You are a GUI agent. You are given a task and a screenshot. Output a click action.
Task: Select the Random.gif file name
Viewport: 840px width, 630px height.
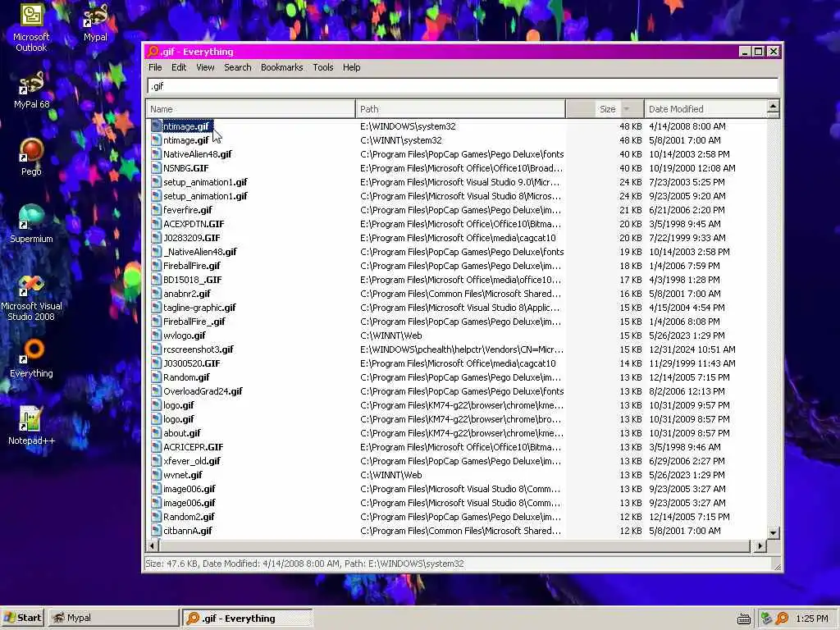186,377
